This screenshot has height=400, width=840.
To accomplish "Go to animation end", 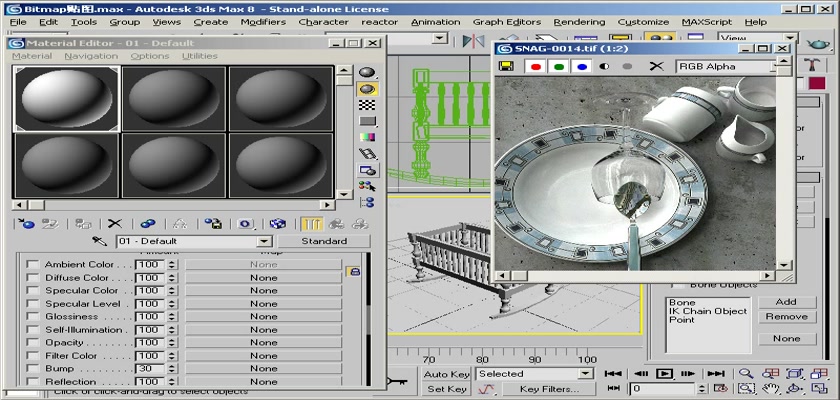I will pos(716,374).
